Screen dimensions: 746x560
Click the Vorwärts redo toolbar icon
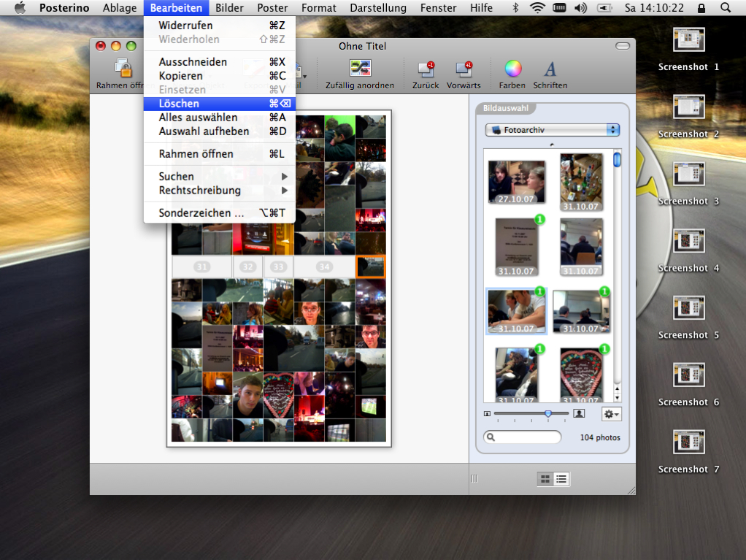(x=464, y=69)
